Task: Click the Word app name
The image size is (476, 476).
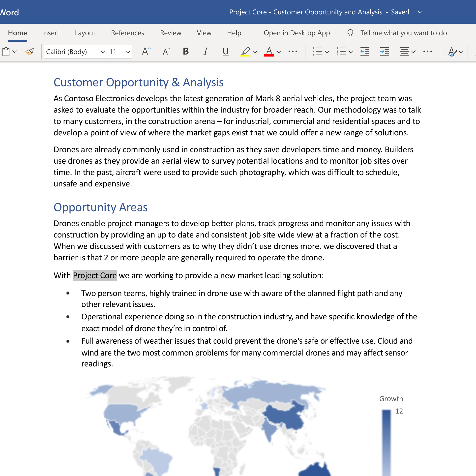Action: coord(9,12)
